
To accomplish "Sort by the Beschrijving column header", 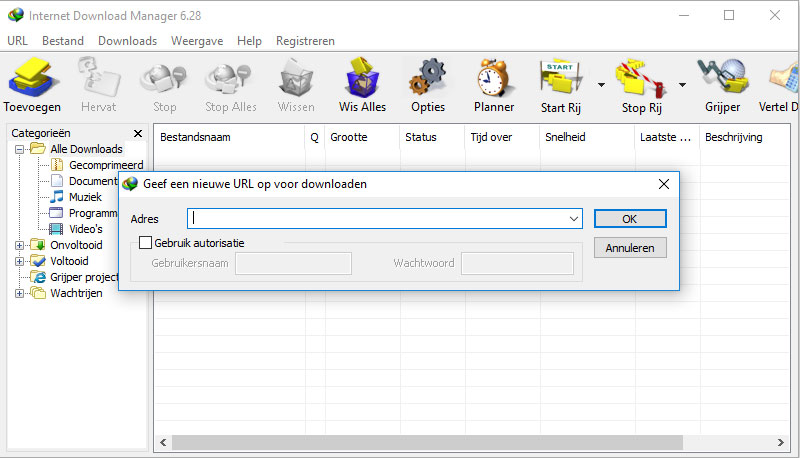I will [x=745, y=137].
